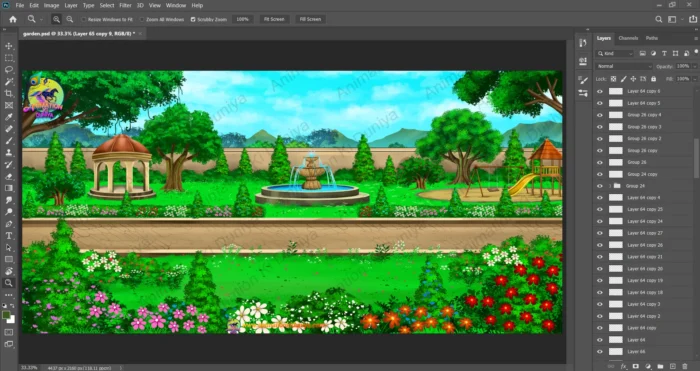Screen dimensions: 700x371
Task: Select the Rectangle shape tool
Action: click(x=8, y=259)
